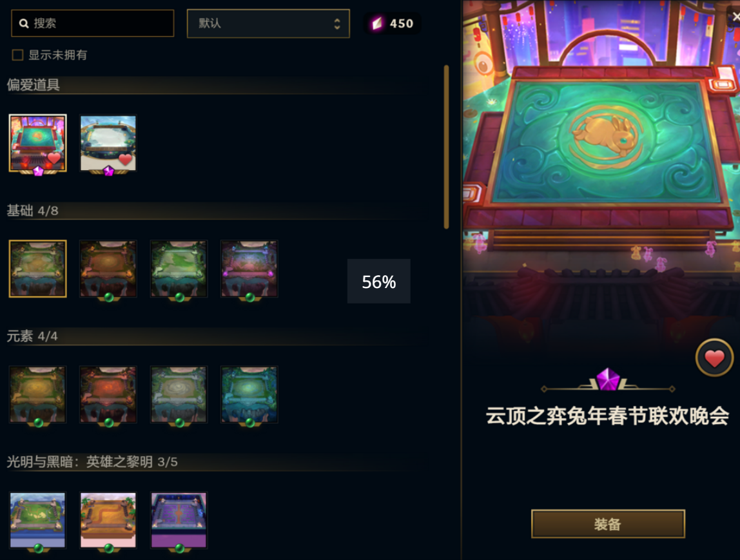Select the white cloud arena in 偏爱道具
This screenshot has width=740, height=560.
click(x=108, y=143)
